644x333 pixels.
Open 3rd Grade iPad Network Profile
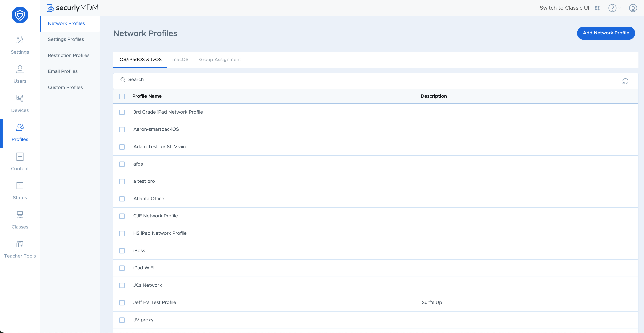pyautogui.click(x=168, y=112)
